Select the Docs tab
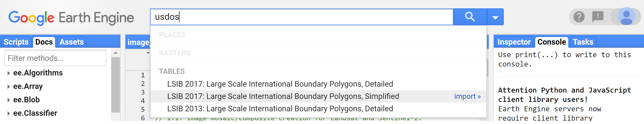Screen dimensions: 644x124 (x=44, y=42)
